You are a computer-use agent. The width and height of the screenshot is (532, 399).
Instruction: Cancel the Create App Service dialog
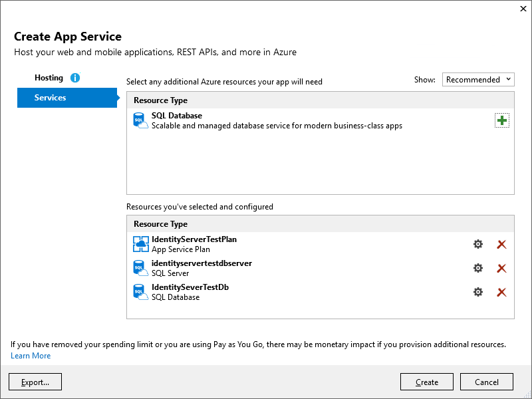(x=487, y=382)
